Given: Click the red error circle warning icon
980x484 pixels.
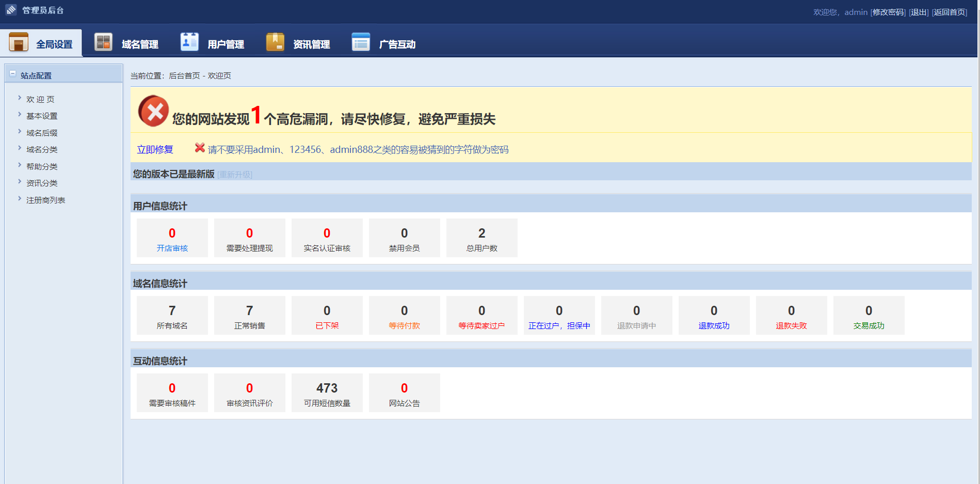Looking at the screenshot, I should (153, 111).
